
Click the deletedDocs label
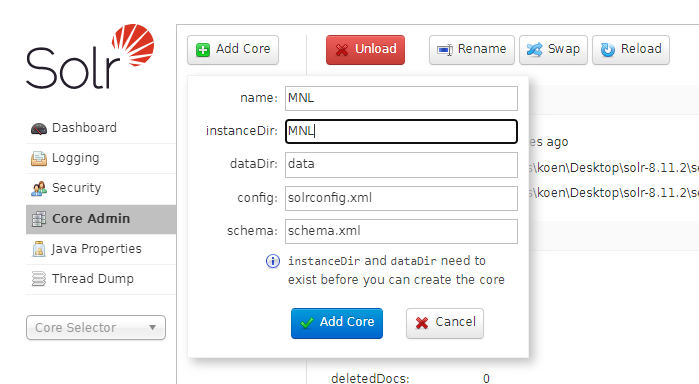coord(370,379)
